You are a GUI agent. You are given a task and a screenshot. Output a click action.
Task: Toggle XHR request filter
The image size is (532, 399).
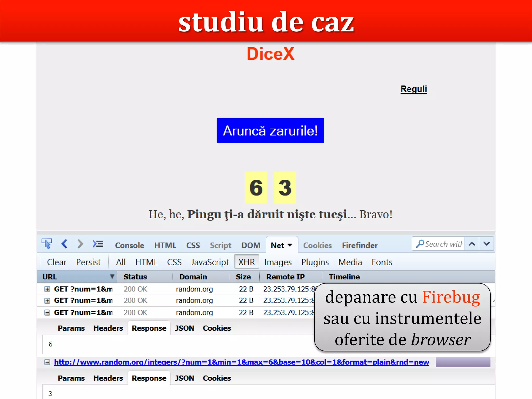click(247, 262)
